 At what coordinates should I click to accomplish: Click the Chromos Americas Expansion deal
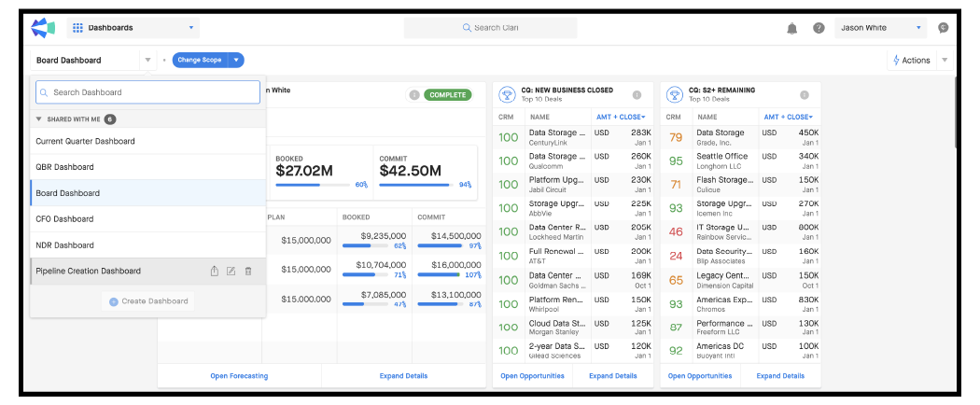741,304
